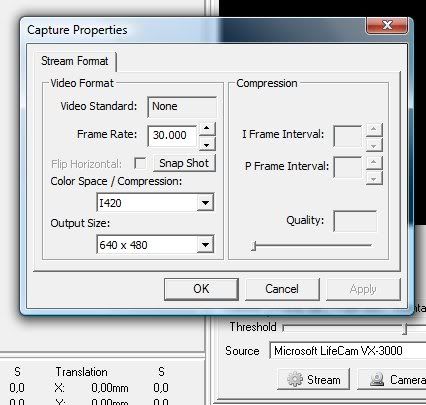
Task: Increment I Frame Interval spinner up
Action: (374, 129)
